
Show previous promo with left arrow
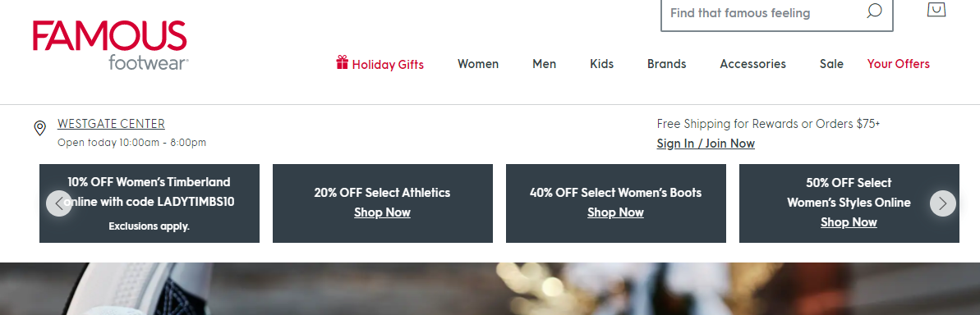(59, 203)
